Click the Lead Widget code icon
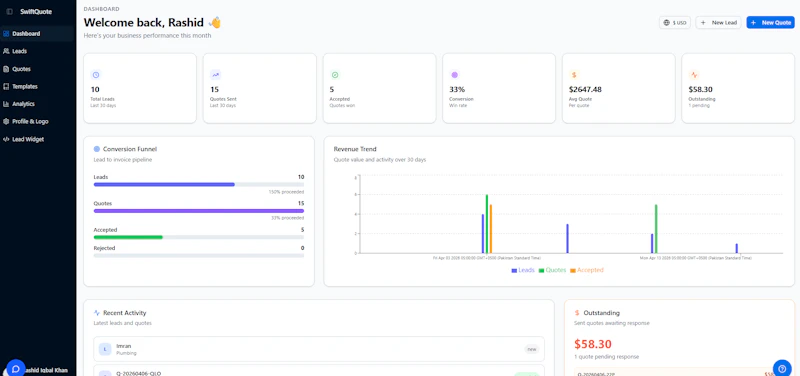 click(6, 139)
